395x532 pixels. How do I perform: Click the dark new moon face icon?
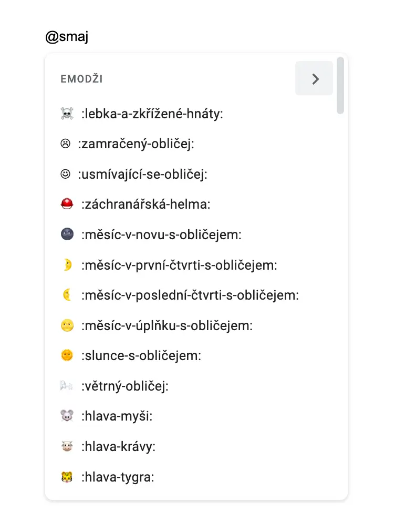pyautogui.click(x=67, y=235)
